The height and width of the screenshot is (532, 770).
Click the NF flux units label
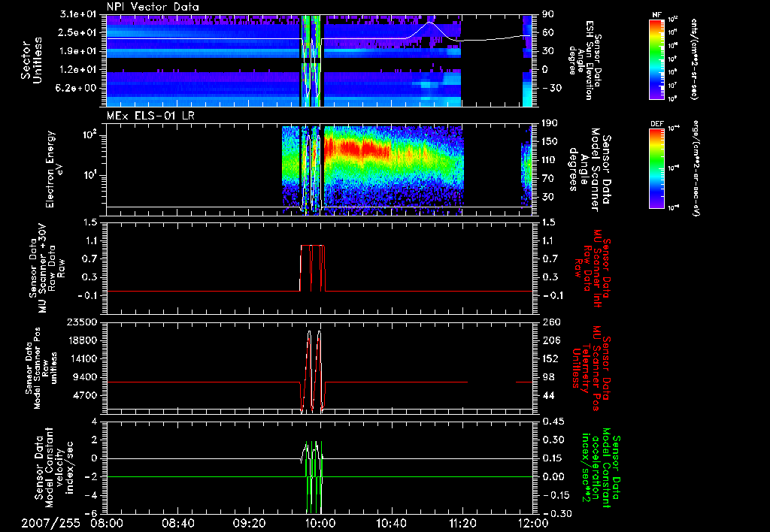694,59
